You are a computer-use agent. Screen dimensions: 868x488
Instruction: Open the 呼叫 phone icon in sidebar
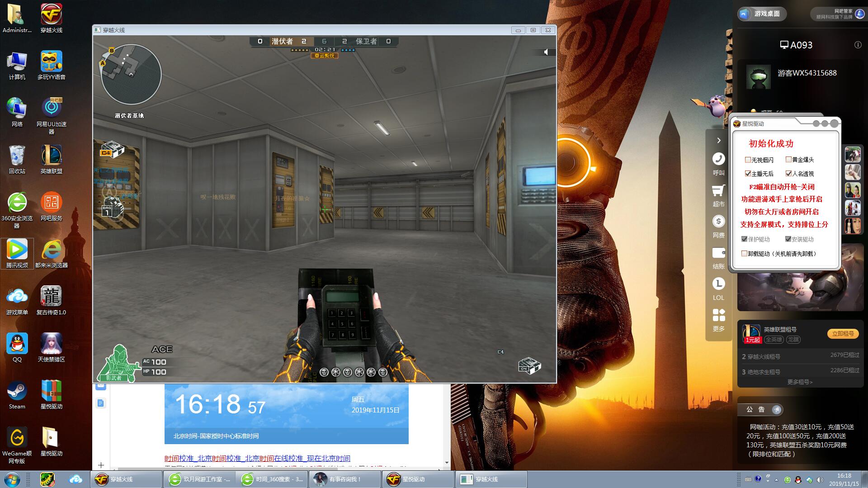coord(719,159)
